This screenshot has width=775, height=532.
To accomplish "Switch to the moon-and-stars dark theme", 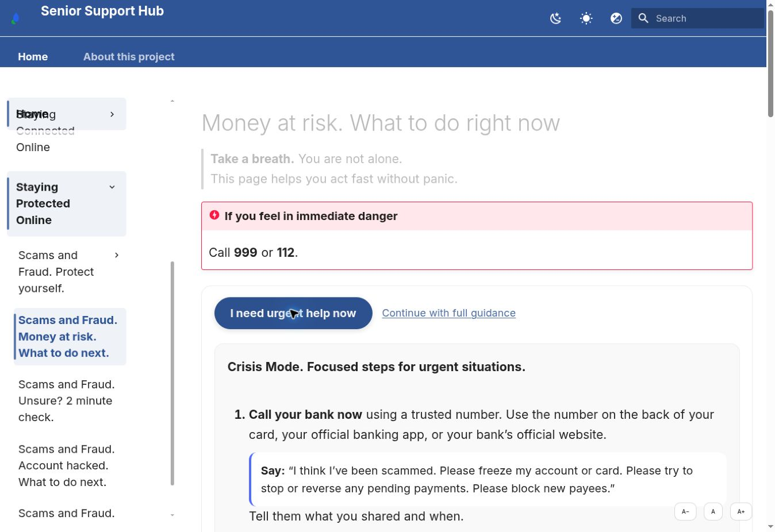I will click(555, 18).
